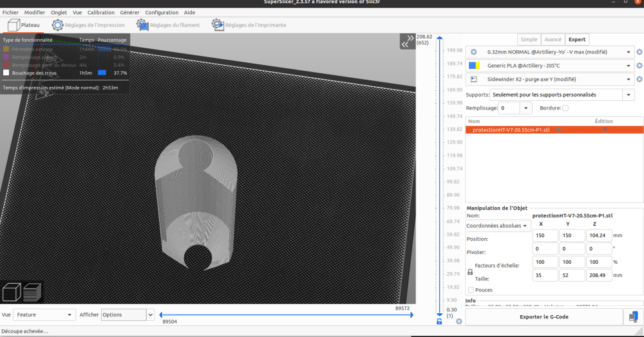This screenshot has height=337, width=644.
Task: Click the Remplissage value field
Action: click(x=509, y=108)
